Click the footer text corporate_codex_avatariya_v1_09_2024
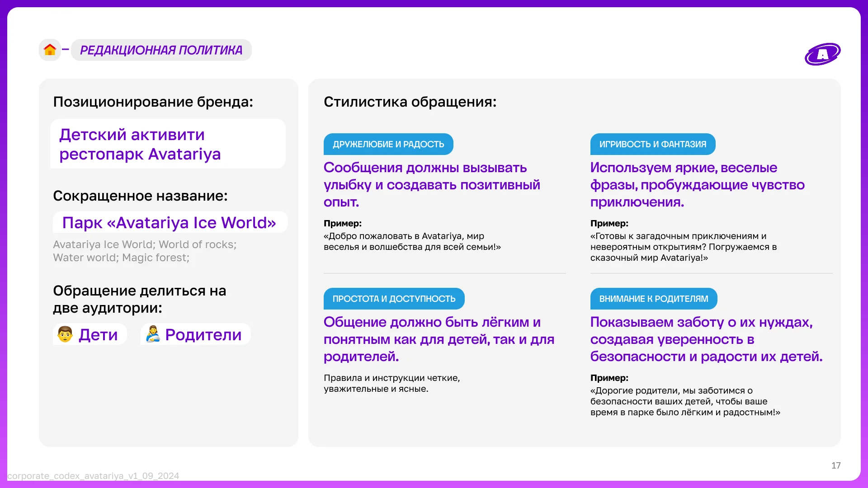 tap(93, 476)
